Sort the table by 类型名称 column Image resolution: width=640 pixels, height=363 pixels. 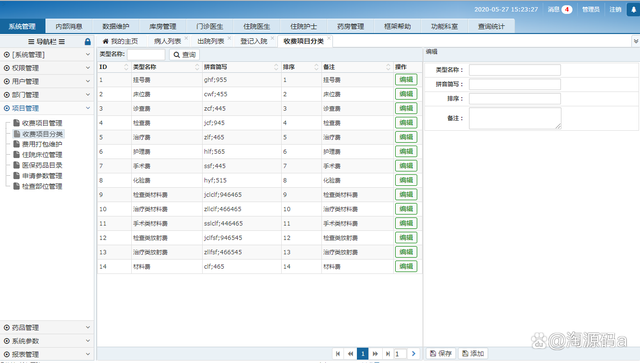(x=197, y=67)
